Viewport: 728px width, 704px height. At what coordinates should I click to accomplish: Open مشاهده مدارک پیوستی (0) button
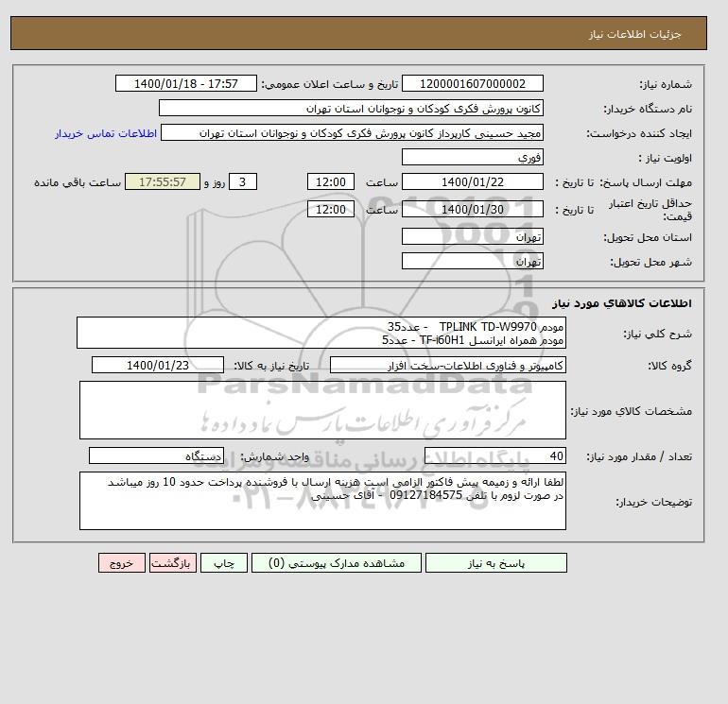tap(337, 563)
